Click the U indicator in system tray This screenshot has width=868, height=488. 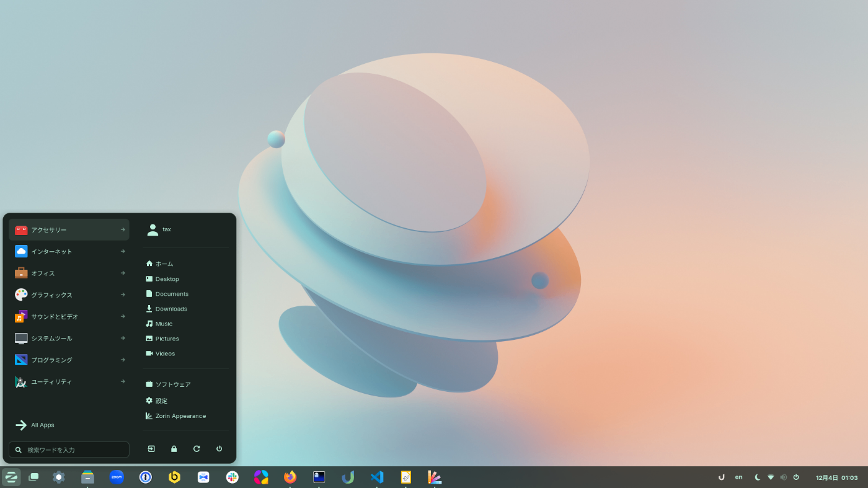pos(721,477)
